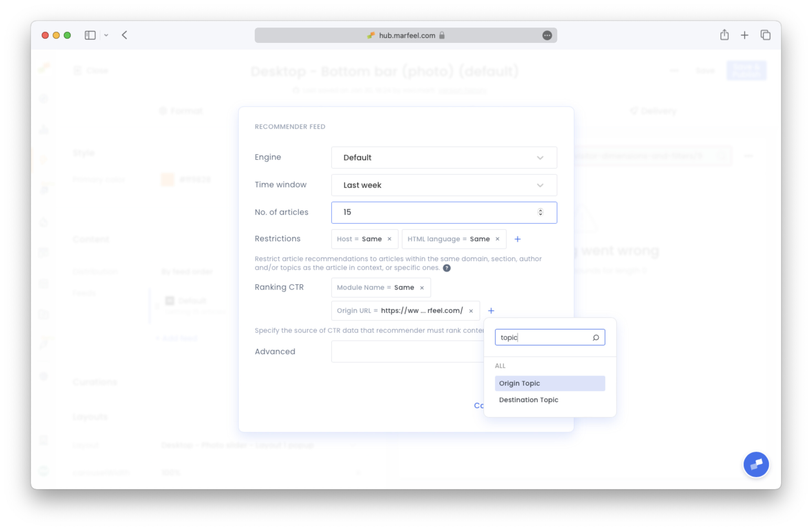The height and width of the screenshot is (530, 812).
Task: Choose Destination Topic option
Action: point(528,400)
